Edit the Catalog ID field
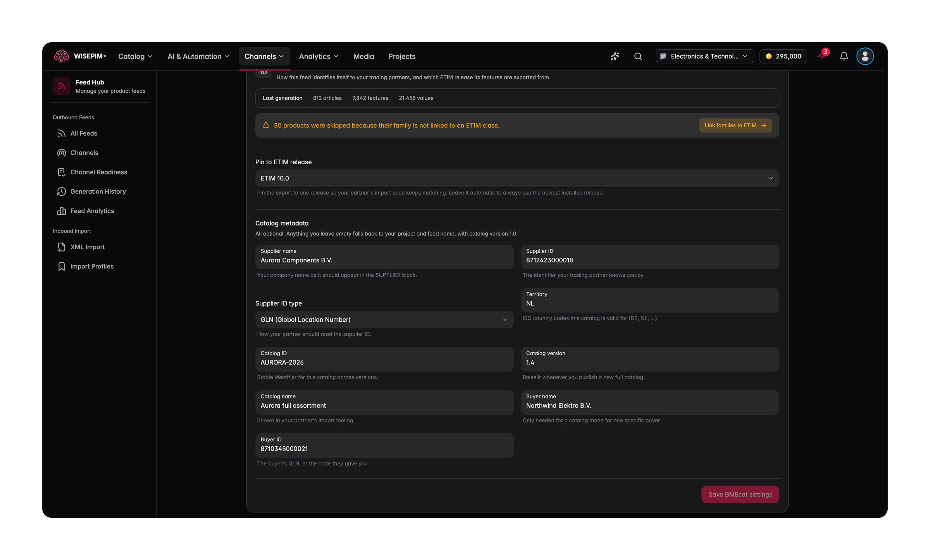Screen dimensions: 930x560 pyautogui.click(x=384, y=359)
